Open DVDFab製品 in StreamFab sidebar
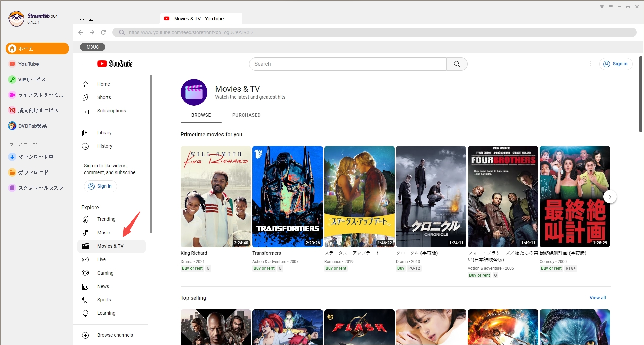Image resolution: width=644 pixels, height=345 pixels. coord(37,126)
